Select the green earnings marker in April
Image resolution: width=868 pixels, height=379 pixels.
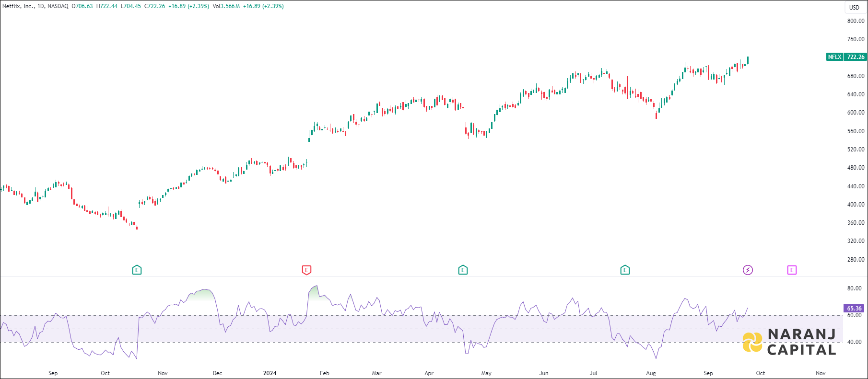pos(463,270)
